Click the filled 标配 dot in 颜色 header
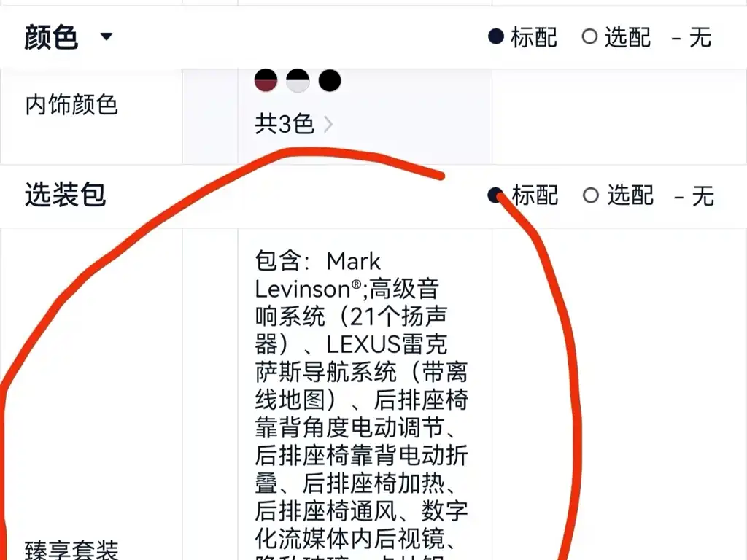The width and height of the screenshot is (747, 560). [x=496, y=36]
